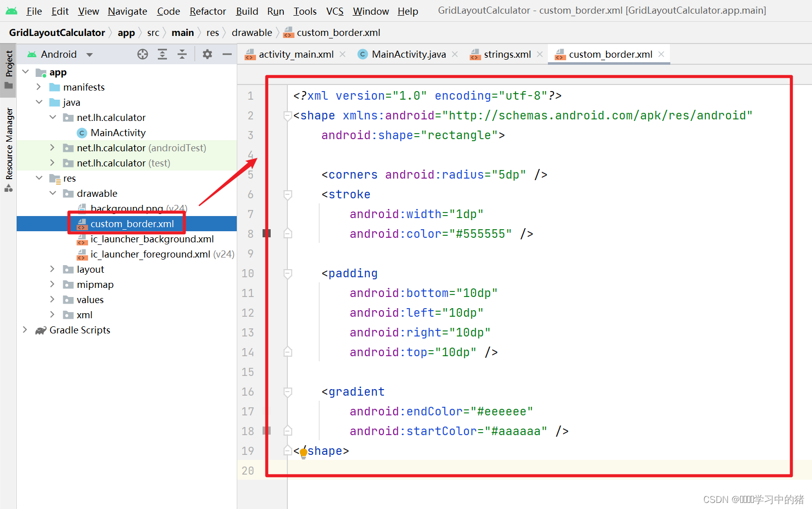
Task: Expand the values folder
Action: tap(53, 300)
